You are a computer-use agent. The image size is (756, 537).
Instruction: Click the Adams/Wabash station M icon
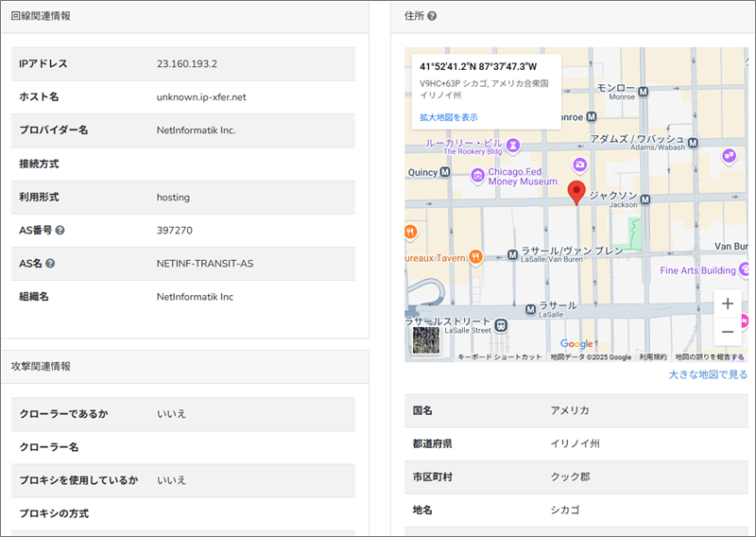pos(693,143)
